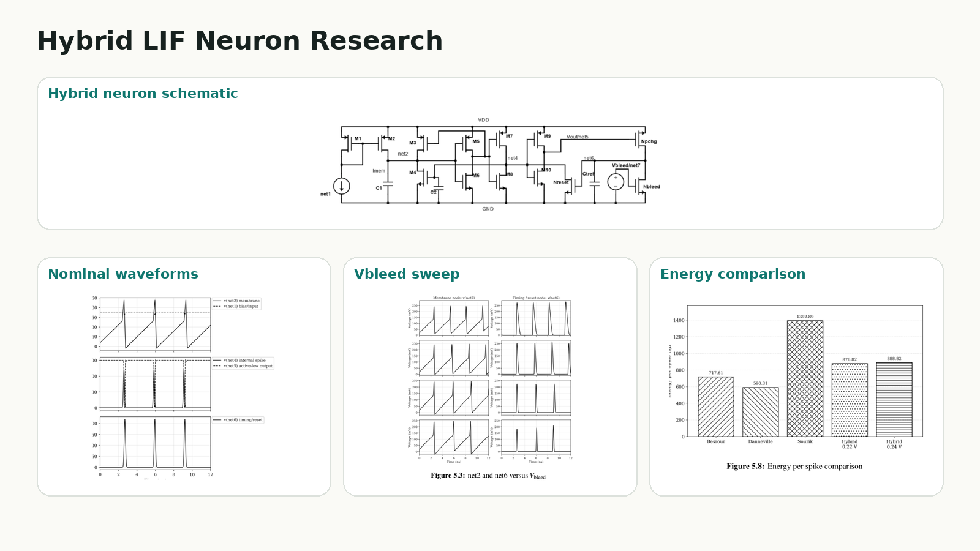Click the 1392.89 value label
Screen dimensions: 980x551
point(805,317)
